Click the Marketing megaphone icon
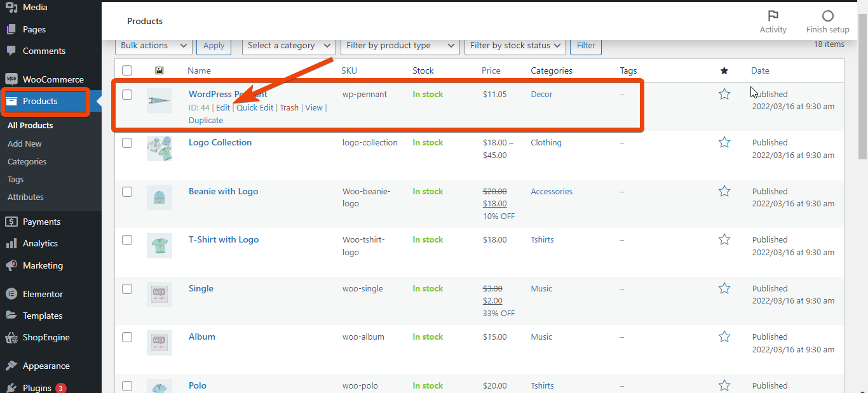This screenshot has height=393, width=868. click(x=11, y=265)
